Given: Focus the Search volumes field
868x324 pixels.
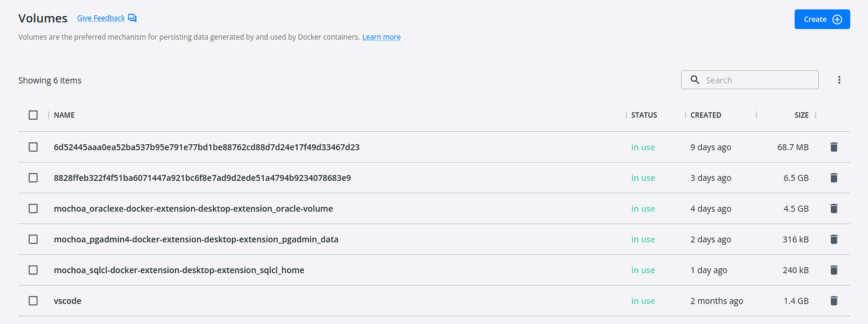Looking at the screenshot, I should (758, 80).
